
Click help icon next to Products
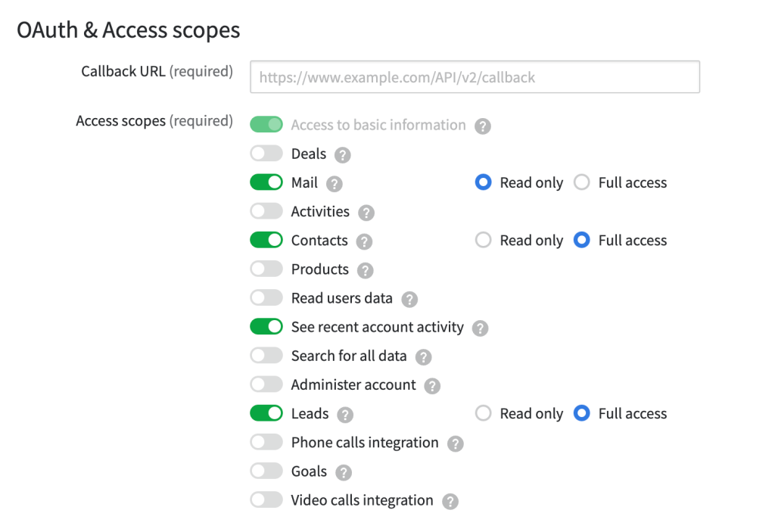[x=365, y=270]
